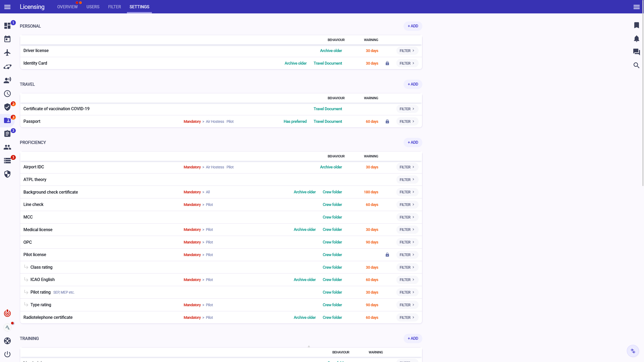This screenshot has height=362, width=644.
Task: Click lock icon on Pilot license row
Action: coord(387,255)
